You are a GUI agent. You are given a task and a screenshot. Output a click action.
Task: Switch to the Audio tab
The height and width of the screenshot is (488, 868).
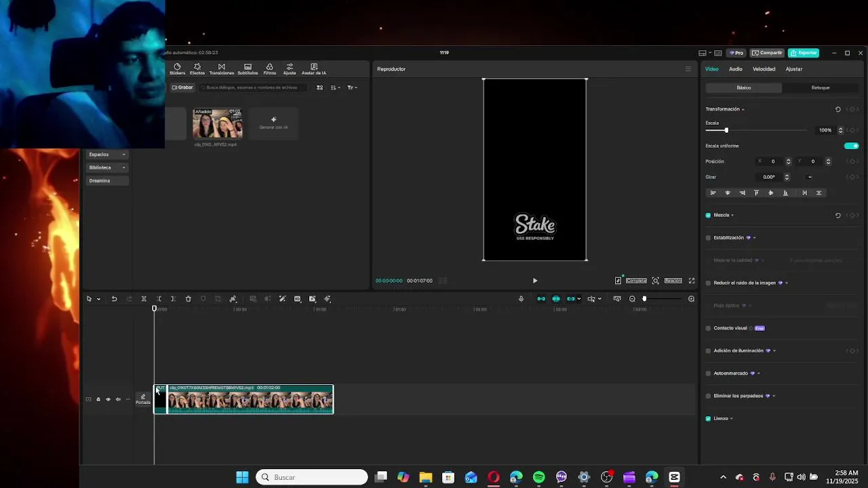pyautogui.click(x=735, y=69)
